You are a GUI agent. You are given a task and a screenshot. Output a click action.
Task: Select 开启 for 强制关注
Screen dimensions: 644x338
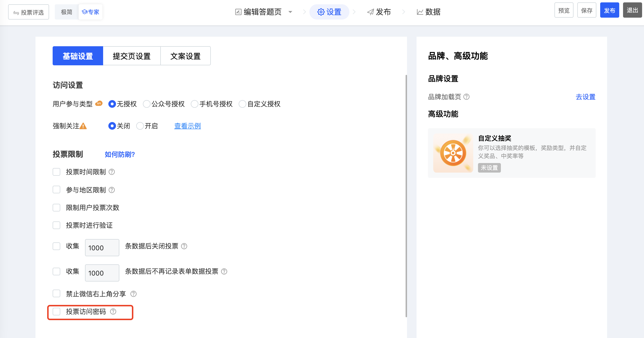click(x=140, y=126)
